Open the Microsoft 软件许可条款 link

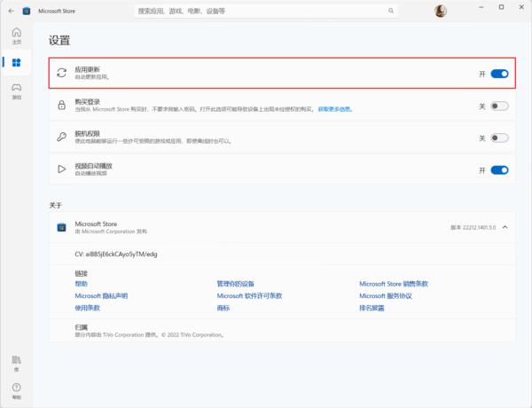(x=249, y=295)
